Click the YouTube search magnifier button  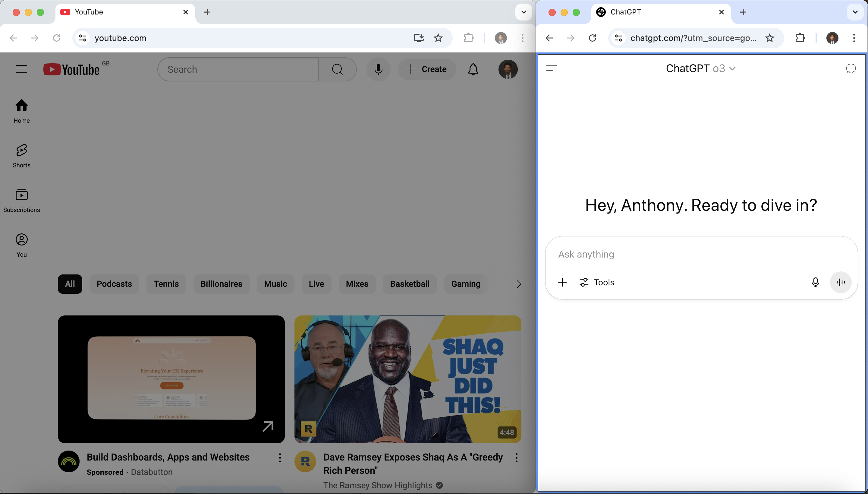(337, 69)
